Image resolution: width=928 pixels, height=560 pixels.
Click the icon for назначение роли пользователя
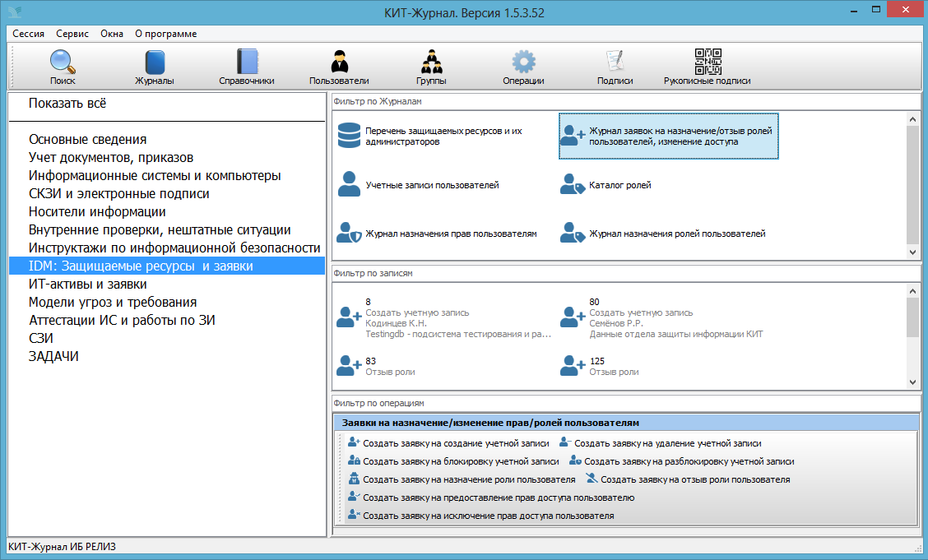pyautogui.click(x=354, y=479)
